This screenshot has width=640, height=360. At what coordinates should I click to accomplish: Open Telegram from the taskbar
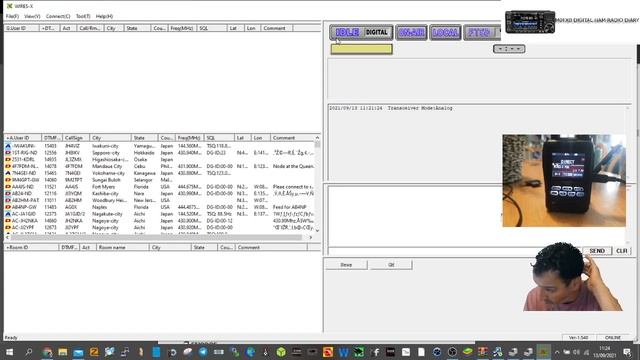[x=203, y=352]
